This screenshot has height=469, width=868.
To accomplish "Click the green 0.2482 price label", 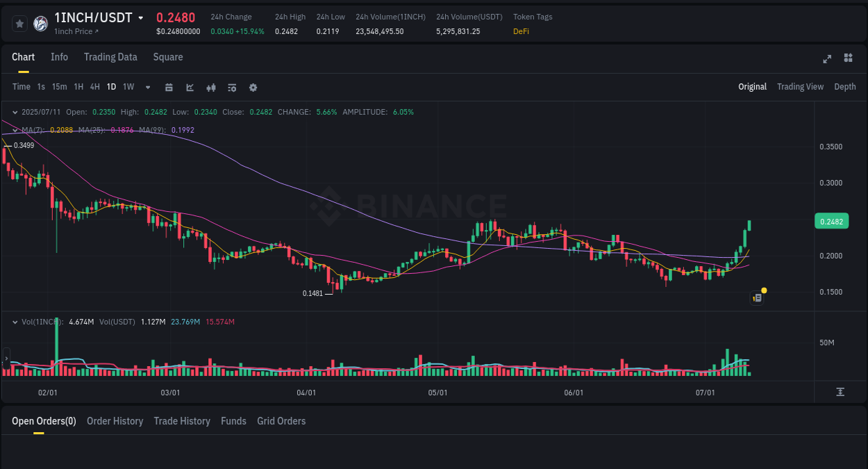I will (831, 220).
